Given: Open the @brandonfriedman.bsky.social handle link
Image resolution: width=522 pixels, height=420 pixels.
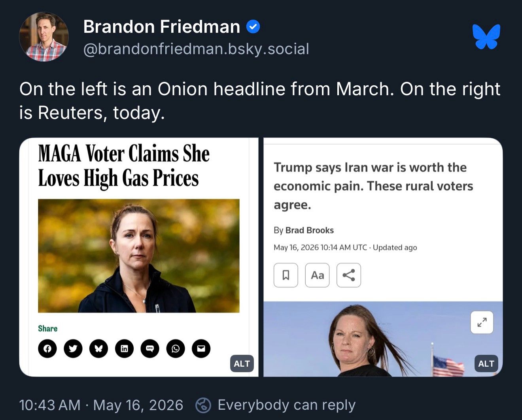Looking at the screenshot, I should point(196,49).
